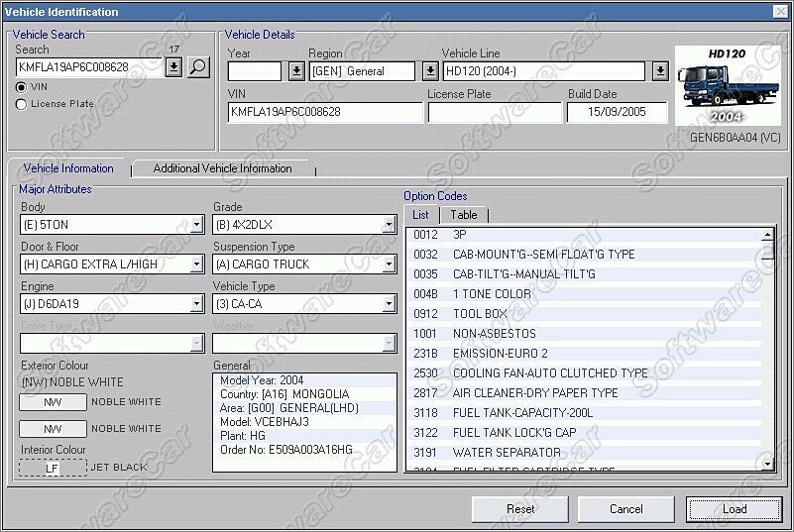This screenshot has height=532, width=794.
Task: Click the HD120 truck thumbnail image
Action: pyautogui.click(x=728, y=85)
